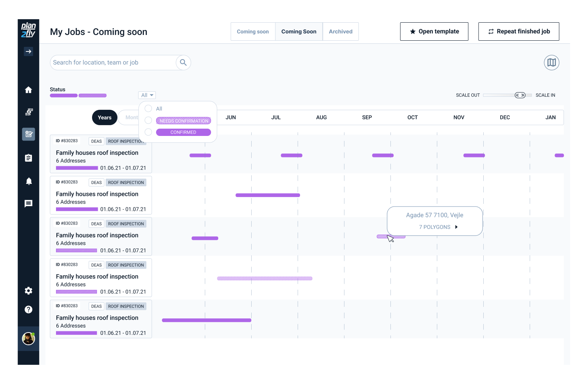This screenshot has height=384, width=588.
Task: Click star icon in Open template
Action: click(x=413, y=31)
